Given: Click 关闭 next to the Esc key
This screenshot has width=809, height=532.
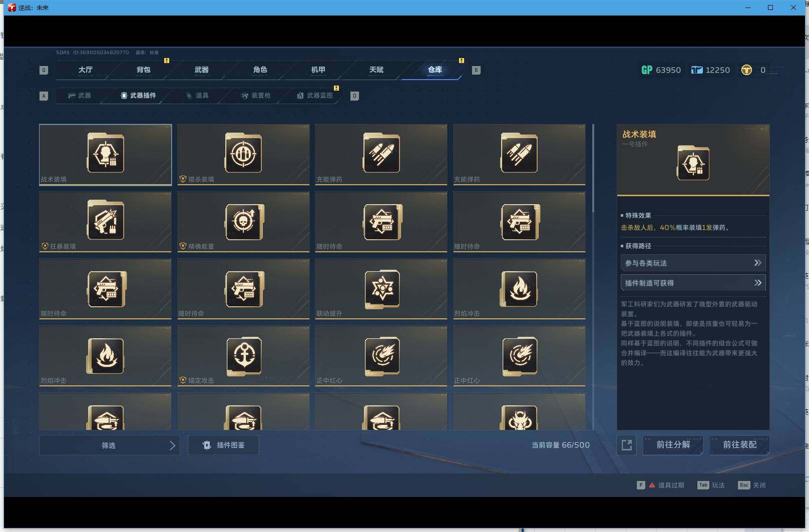Looking at the screenshot, I should [x=759, y=485].
